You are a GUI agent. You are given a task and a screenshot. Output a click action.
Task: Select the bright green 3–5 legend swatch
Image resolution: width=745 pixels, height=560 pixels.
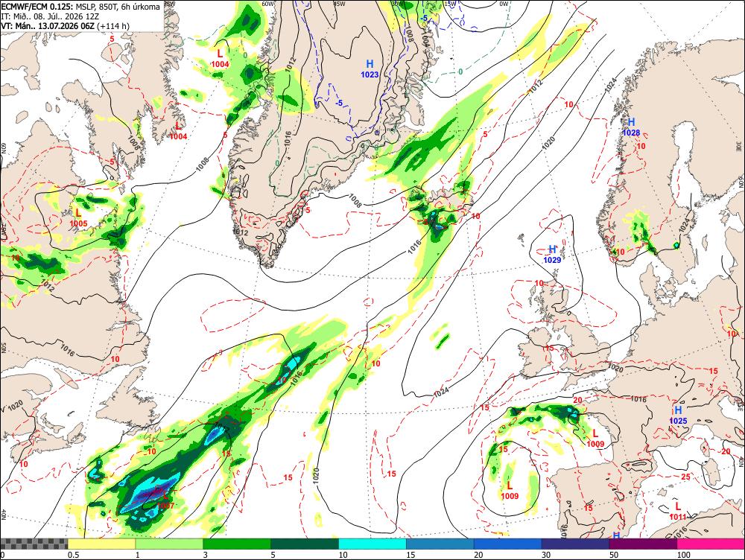pos(237,544)
